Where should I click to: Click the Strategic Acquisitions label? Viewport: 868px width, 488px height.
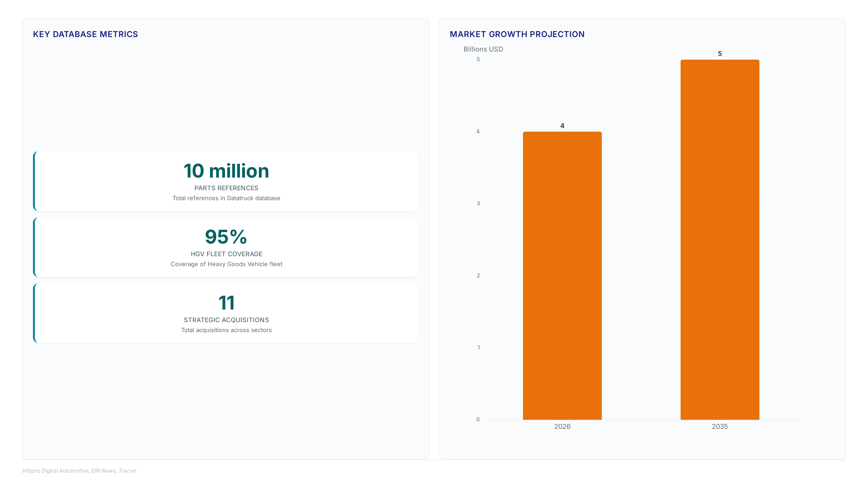pos(226,320)
